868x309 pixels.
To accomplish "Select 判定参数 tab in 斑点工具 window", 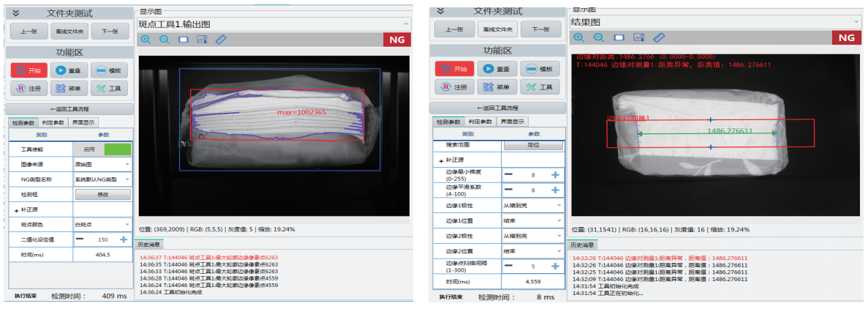I will point(53,122).
